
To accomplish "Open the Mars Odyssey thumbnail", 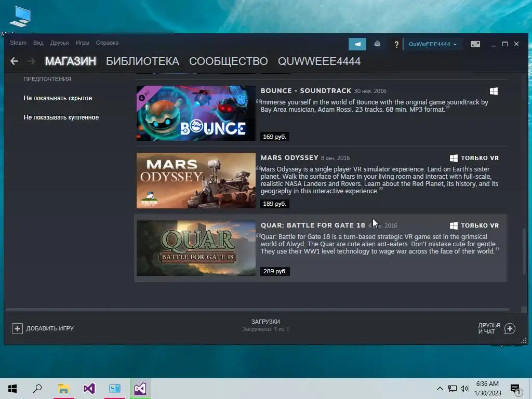I will (x=196, y=180).
